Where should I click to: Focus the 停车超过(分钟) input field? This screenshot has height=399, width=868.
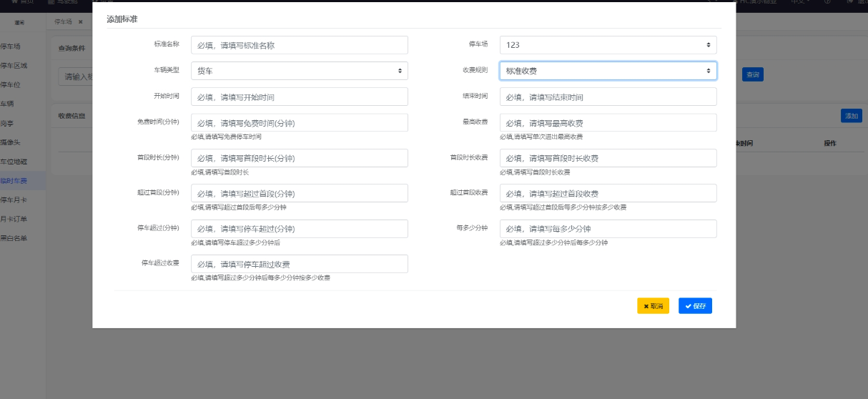click(x=299, y=229)
